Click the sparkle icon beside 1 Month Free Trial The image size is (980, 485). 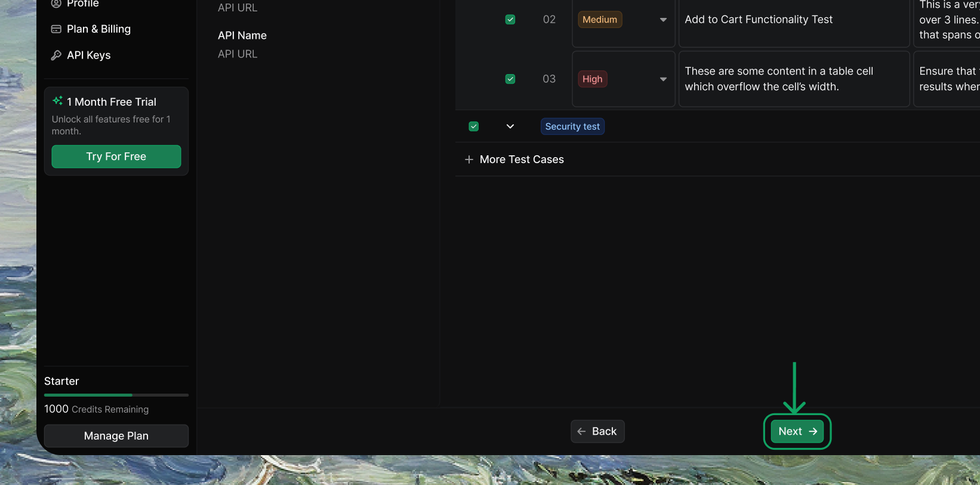(x=57, y=101)
